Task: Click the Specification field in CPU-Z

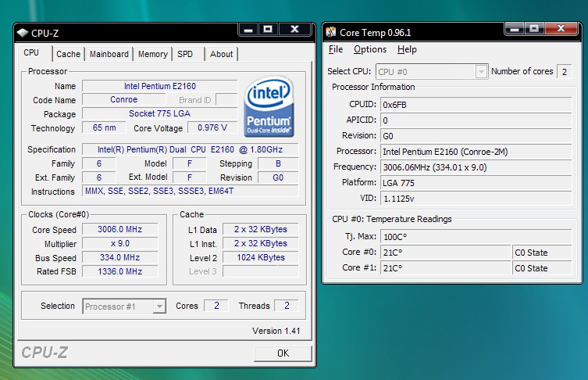Action: 190,149
